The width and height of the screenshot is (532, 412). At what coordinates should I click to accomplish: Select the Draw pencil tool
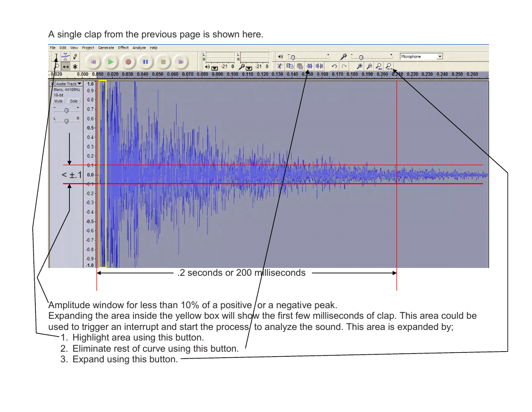click(75, 57)
